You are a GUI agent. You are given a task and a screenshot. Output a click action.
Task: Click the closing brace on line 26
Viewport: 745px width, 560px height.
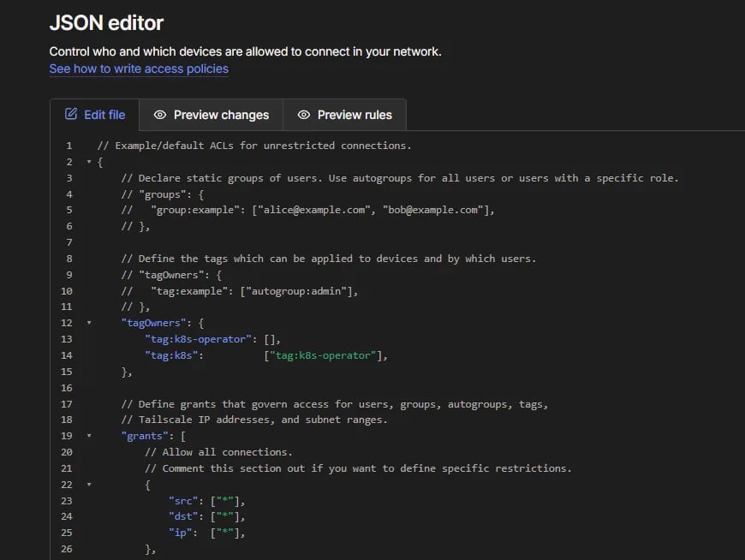pos(150,550)
